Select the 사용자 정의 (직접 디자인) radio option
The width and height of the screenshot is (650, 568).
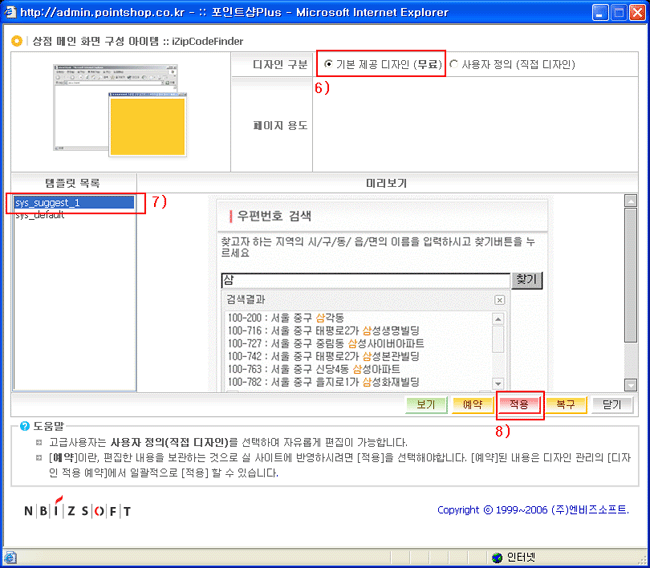pos(454,64)
